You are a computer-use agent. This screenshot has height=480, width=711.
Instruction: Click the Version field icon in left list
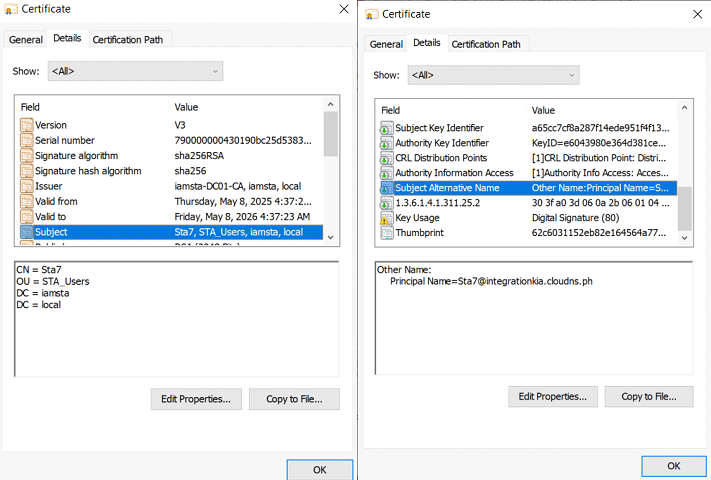coord(27,125)
